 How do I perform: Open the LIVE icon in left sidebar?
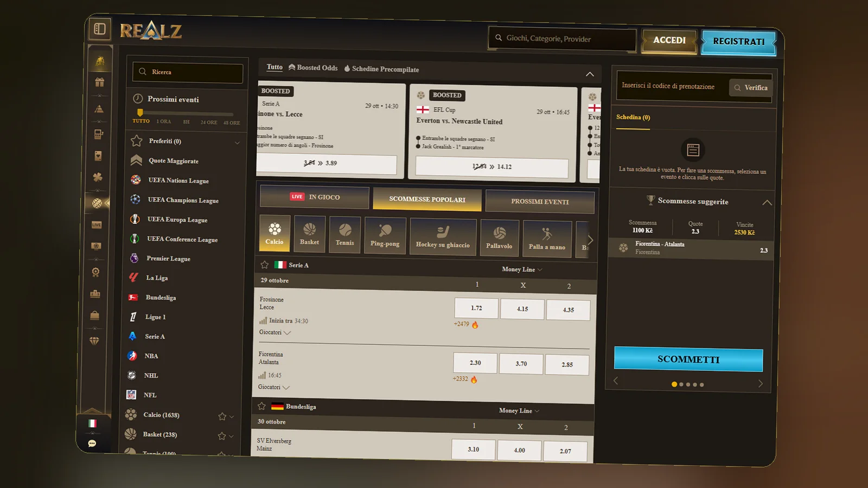tap(97, 224)
